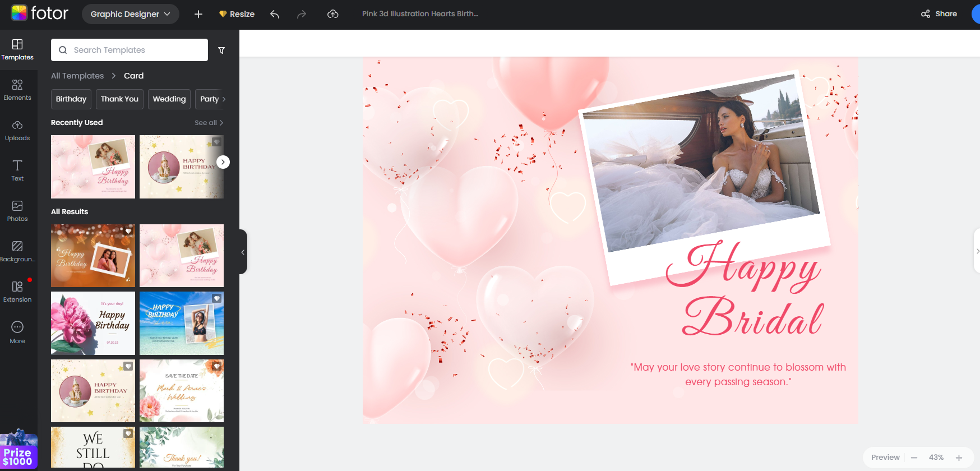Open the Uploads sidebar tab
The width and height of the screenshot is (980, 471).
17,130
